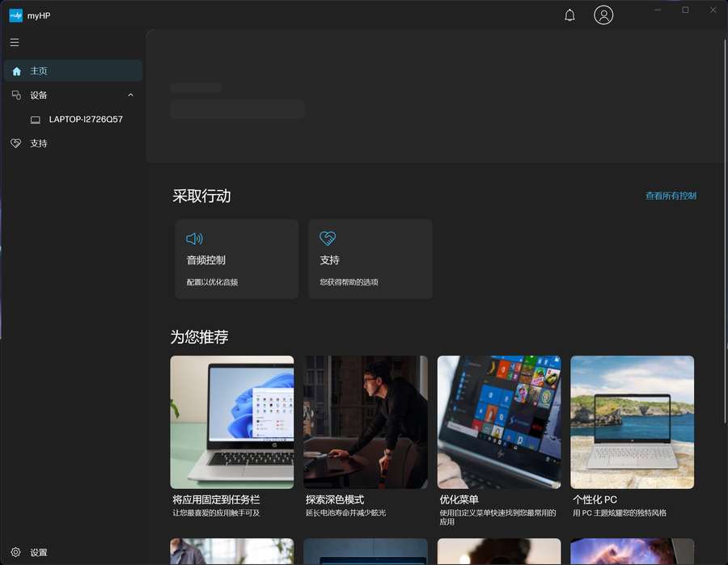Click the notification bell icon
728x565 pixels.
pyautogui.click(x=569, y=15)
